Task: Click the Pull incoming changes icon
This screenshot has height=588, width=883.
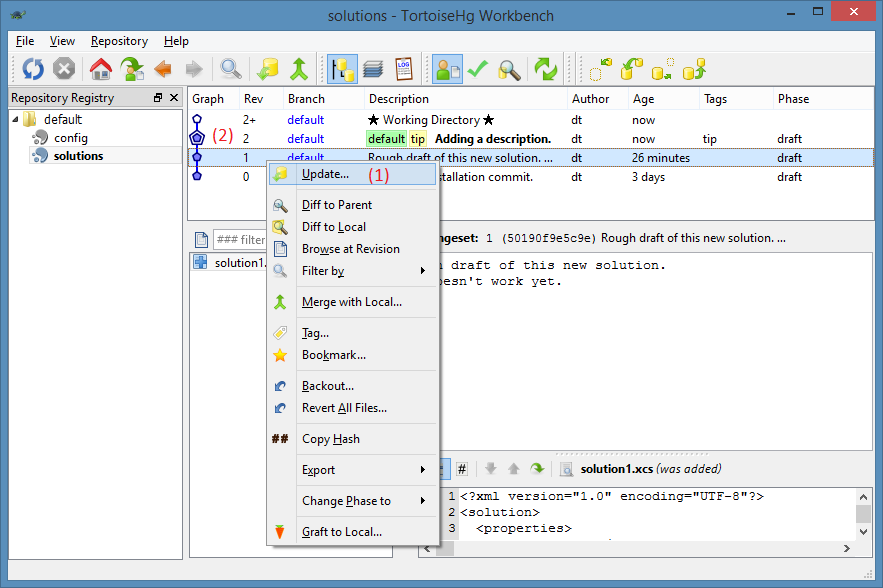Action: pos(631,69)
